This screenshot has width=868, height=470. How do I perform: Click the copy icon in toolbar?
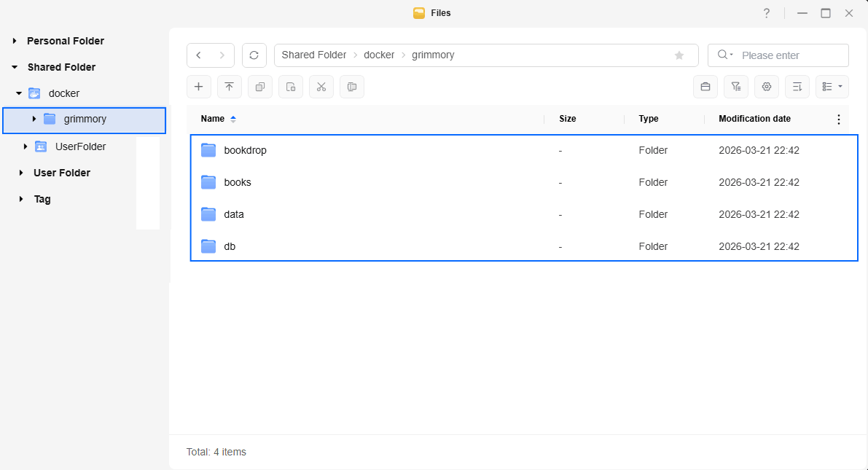259,87
